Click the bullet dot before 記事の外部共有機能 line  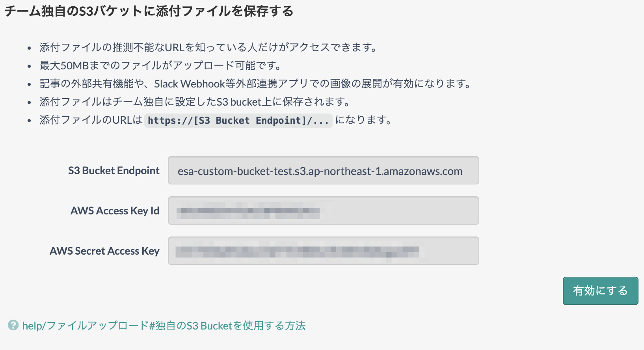[29, 84]
